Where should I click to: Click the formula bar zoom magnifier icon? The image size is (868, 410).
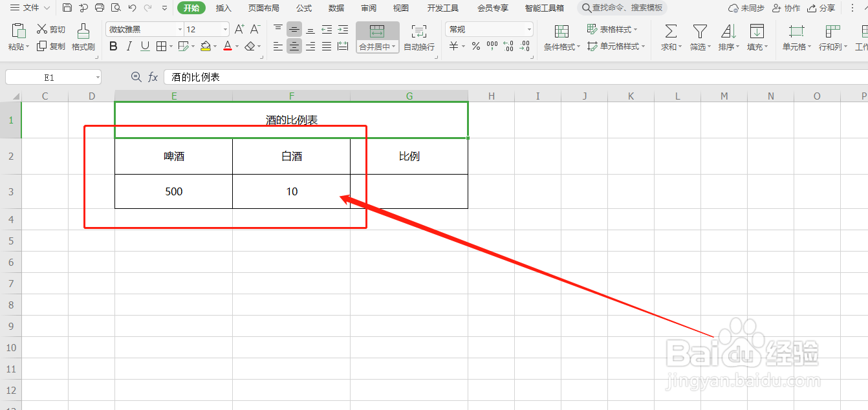pyautogui.click(x=136, y=77)
